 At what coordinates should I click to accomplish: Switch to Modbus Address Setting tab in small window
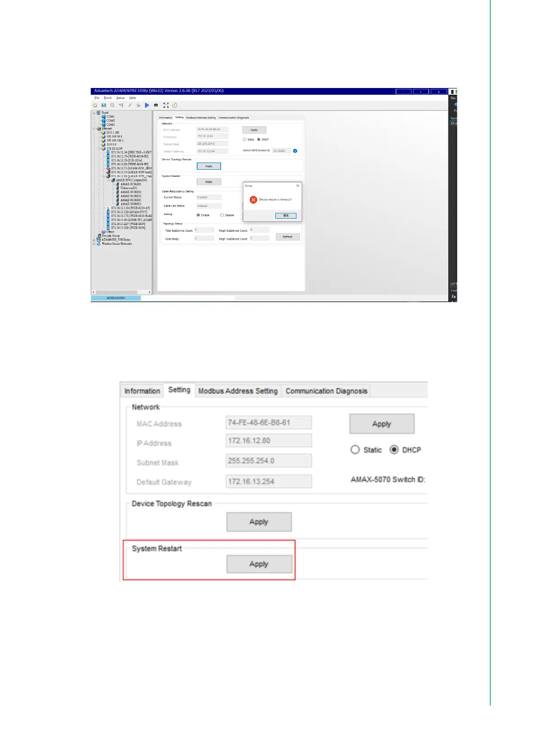pos(201,118)
